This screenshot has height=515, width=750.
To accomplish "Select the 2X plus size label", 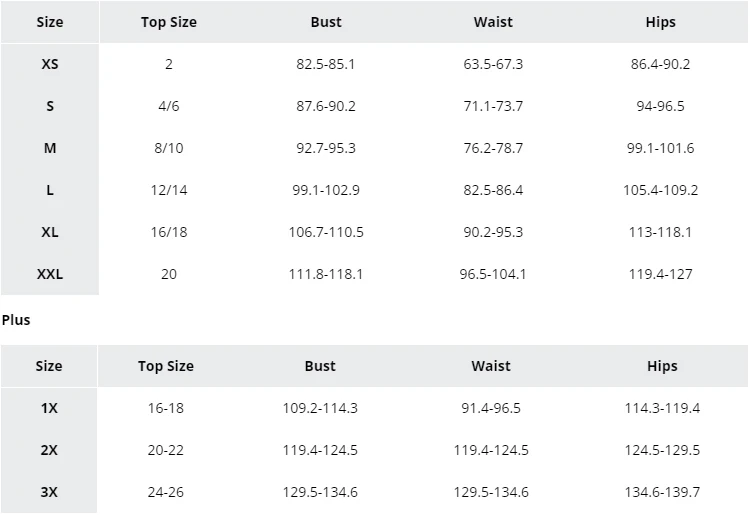I will [49, 450].
